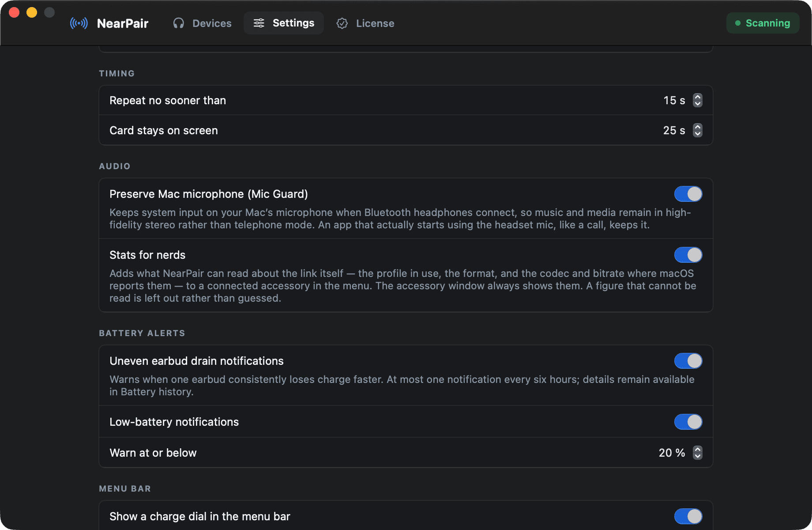Viewport: 812px width, 530px height.
Task: Click the Show a charge dial label
Action: [x=200, y=516]
